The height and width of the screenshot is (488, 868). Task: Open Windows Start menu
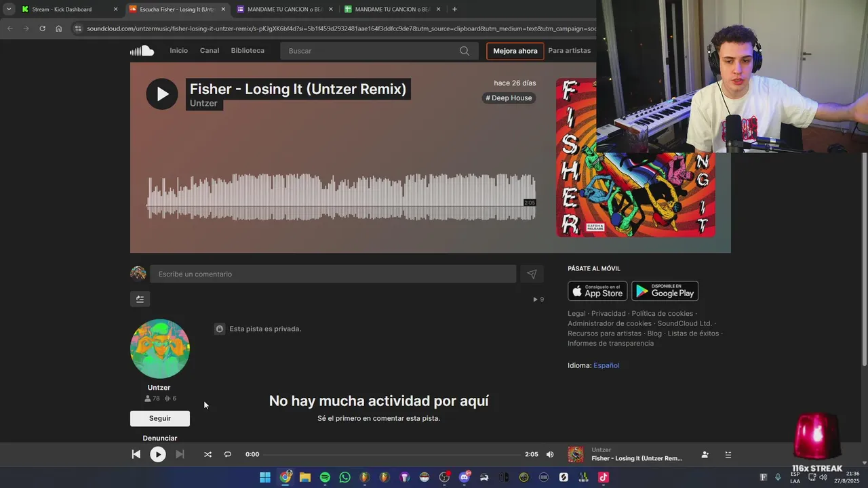coord(265,477)
